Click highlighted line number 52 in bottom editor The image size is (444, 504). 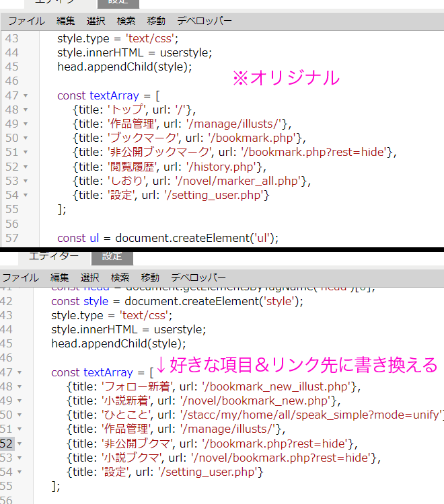tap(6, 444)
